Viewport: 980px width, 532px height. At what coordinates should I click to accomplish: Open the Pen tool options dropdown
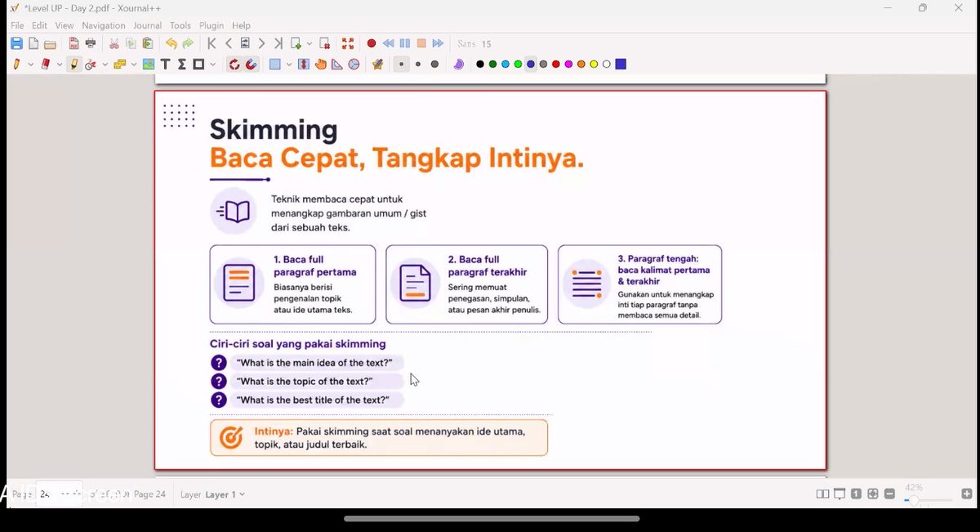pyautogui.click(x=30, y=64)
